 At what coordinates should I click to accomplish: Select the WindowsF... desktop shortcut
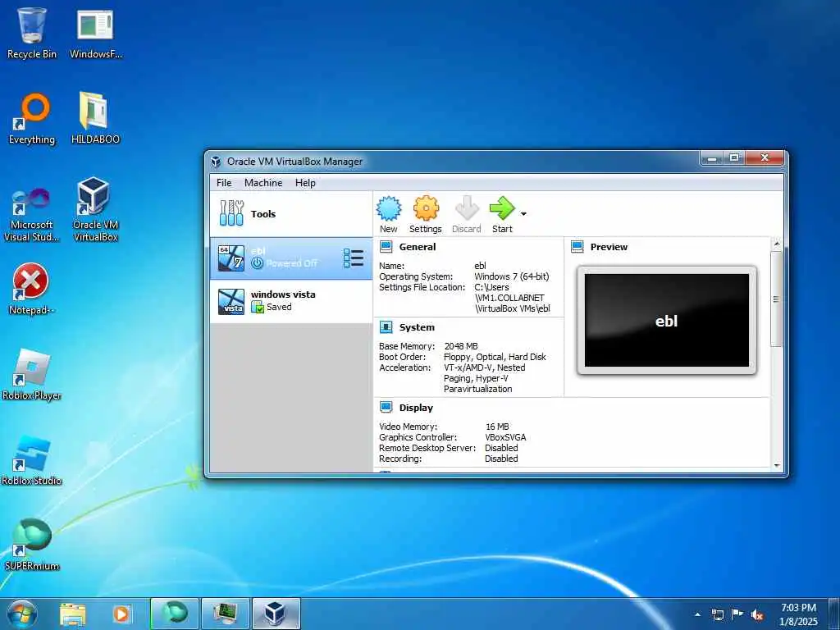pyautogui.click(x=95, y=33)
